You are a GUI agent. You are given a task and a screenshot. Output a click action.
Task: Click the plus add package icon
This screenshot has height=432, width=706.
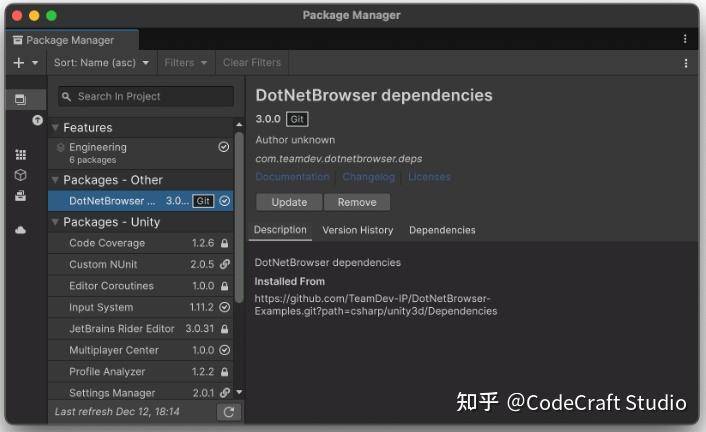tap(19, 63)
